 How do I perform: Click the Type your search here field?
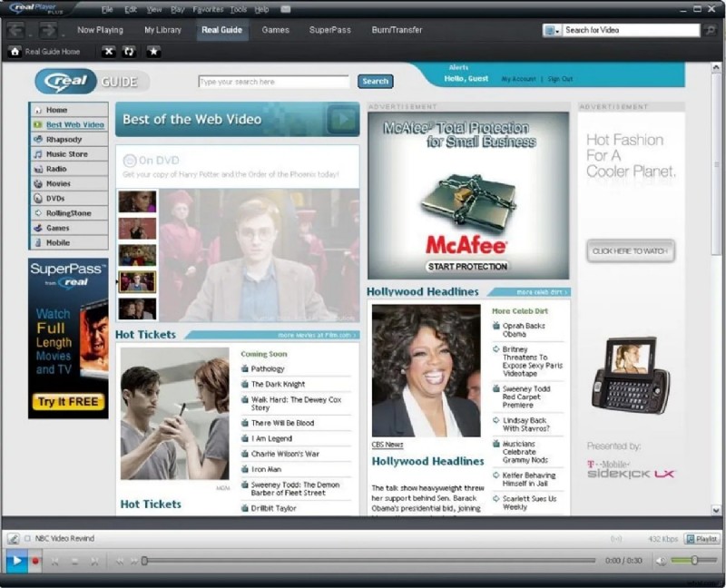pos(273,82)
